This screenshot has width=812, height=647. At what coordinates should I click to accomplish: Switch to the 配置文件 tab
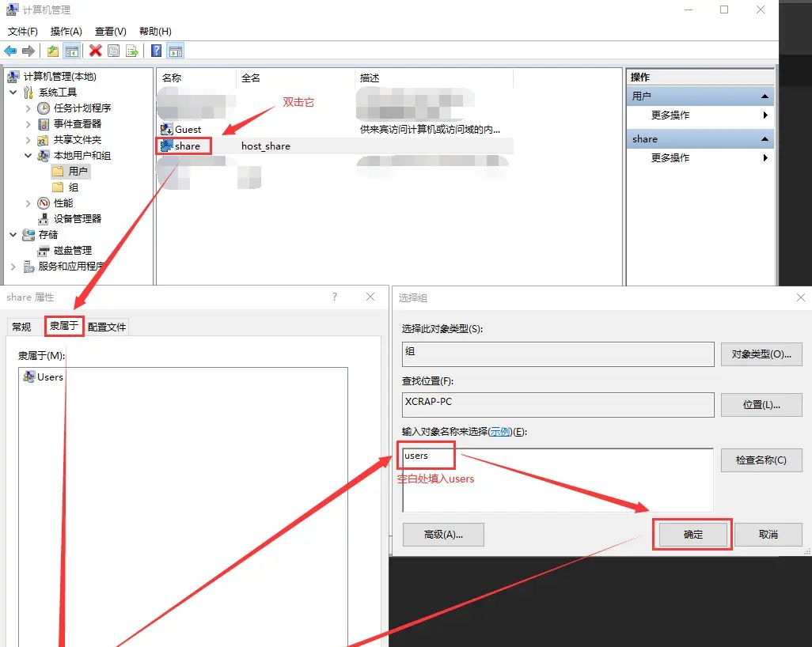(107, 325)
